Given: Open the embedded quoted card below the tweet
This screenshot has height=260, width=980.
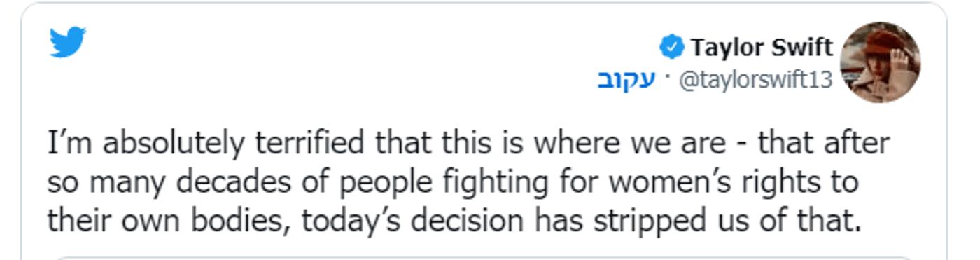Looking at the screenshot, I should click(483, 257).
